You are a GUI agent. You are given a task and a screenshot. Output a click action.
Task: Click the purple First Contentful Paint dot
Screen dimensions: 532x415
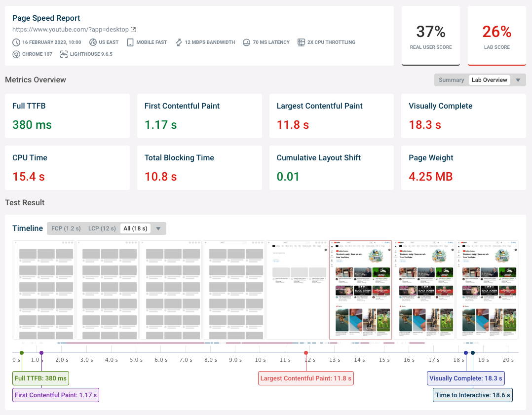(x=41, y=353)
